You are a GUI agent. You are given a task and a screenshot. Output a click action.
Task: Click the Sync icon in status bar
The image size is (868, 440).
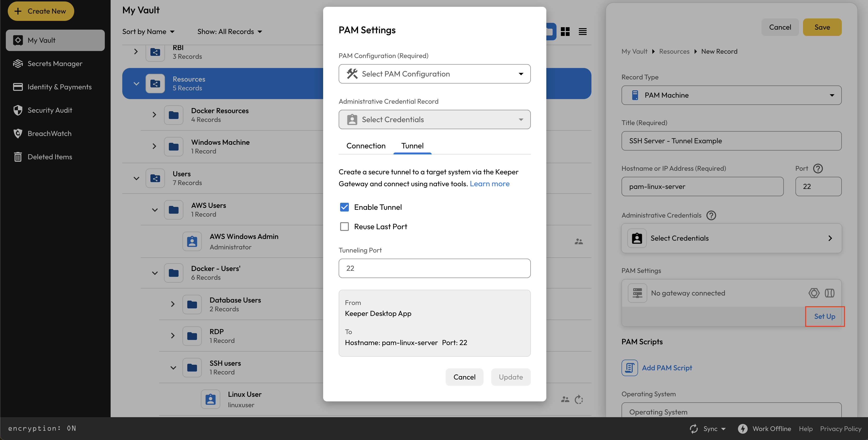(694, 429)
